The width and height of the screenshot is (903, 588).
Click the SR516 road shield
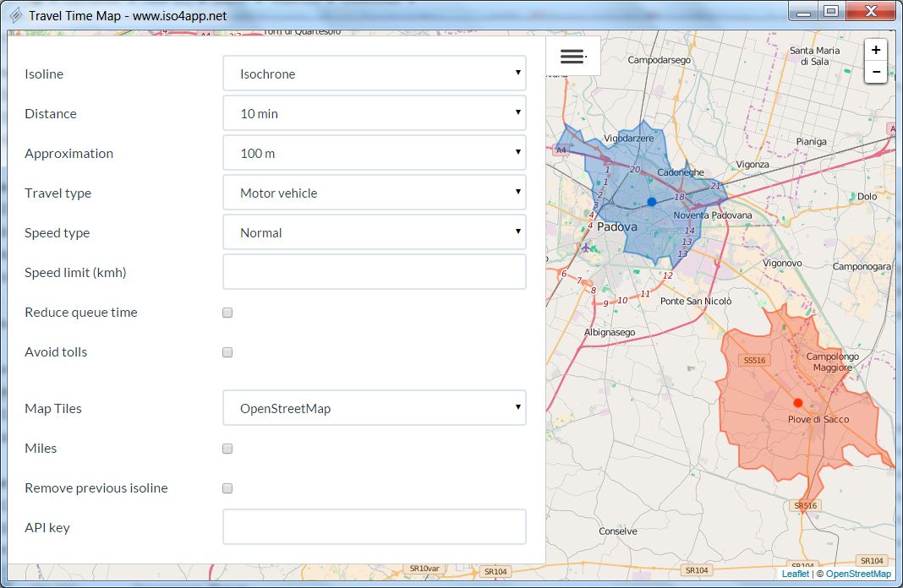[x=805, y=506]
